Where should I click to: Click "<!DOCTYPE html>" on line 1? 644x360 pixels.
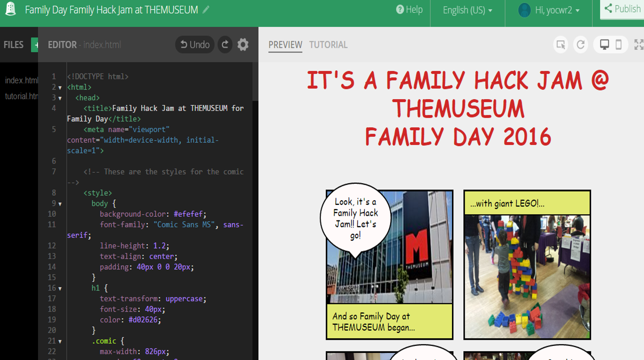pyautogui.click(x=98, y=76)
